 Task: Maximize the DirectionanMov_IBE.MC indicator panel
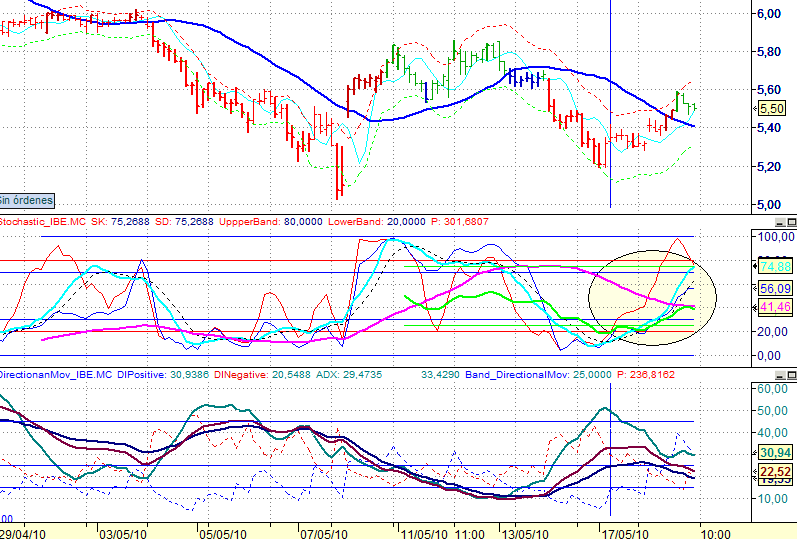pos(791,375)
